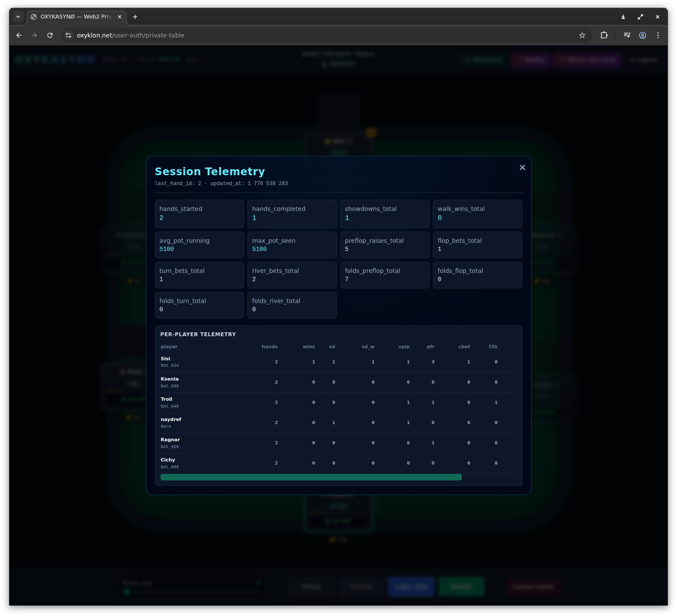Click the 'vpip' column header
Image resolution: width=677 pixels, height=616 pixels.
(404, 347)
